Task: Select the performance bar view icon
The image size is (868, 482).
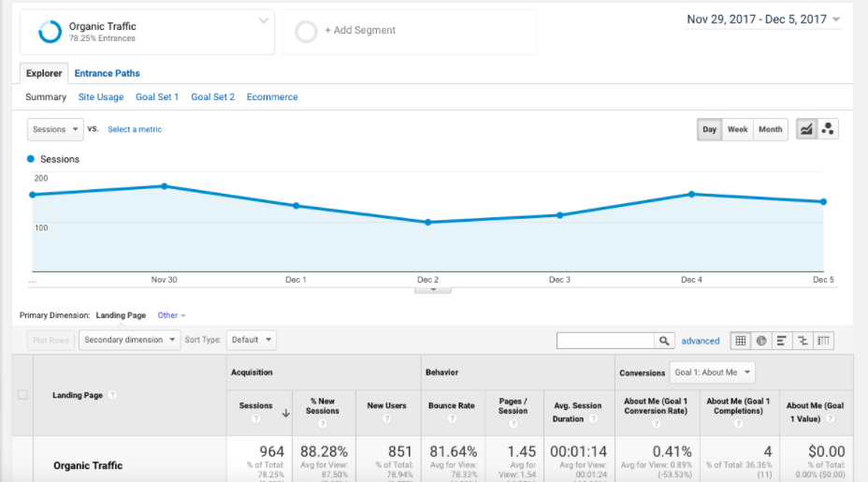Action: (x=781, y=341)
